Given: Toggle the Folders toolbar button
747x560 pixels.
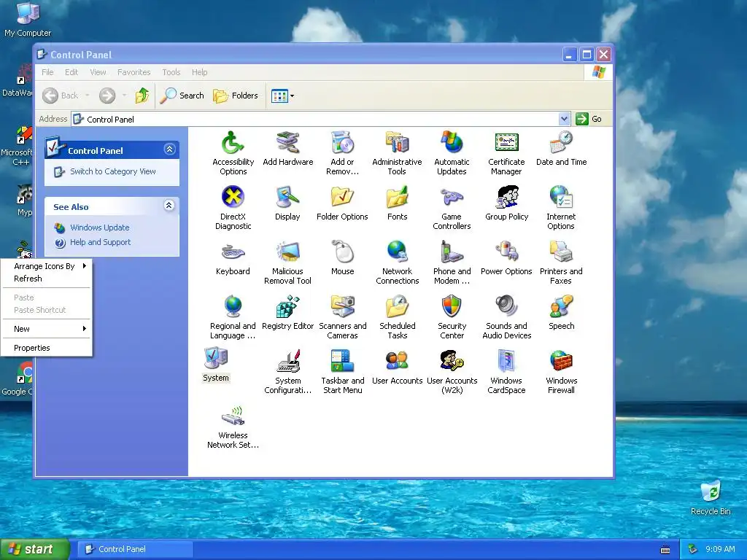Looking at the screenshot, I should point(236,96).
